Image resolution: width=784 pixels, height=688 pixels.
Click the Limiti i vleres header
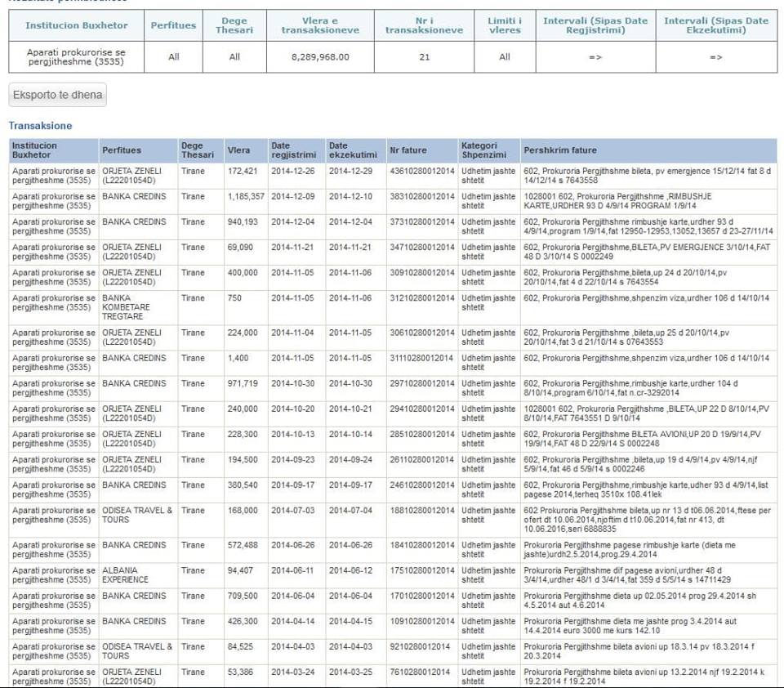tap(505, 25)
